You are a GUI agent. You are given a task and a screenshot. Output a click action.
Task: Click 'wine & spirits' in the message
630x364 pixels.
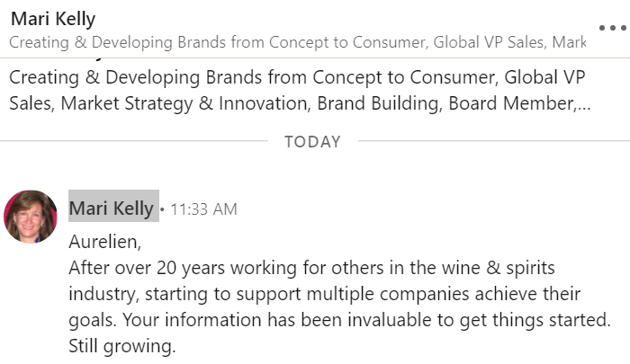pos(504,268)
